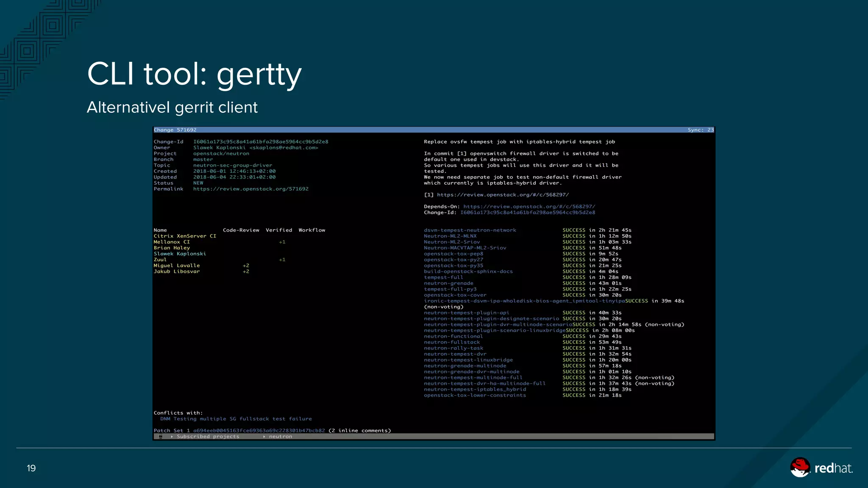Viewport: 868px width, 488px height.
Task: Click the branch value master
Action: (203, 160)
